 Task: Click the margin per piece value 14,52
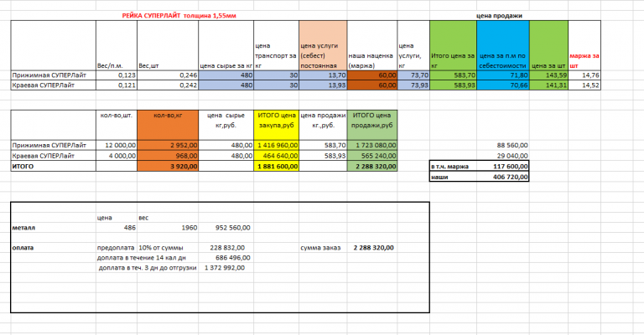point(584,85)
